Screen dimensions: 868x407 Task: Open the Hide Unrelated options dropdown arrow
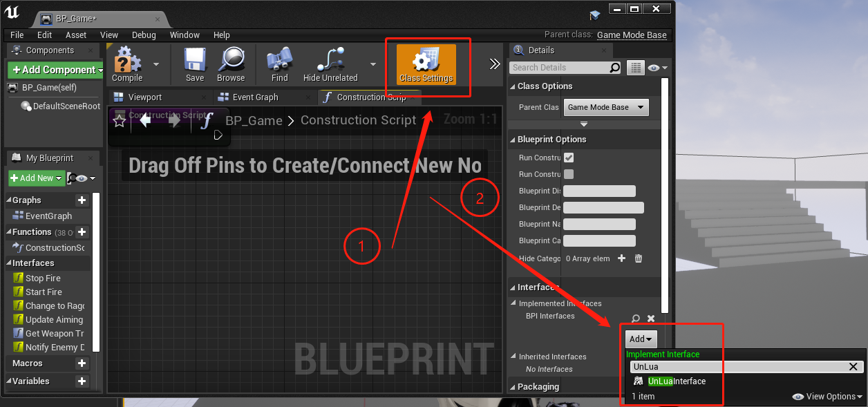tap(373, 64)
